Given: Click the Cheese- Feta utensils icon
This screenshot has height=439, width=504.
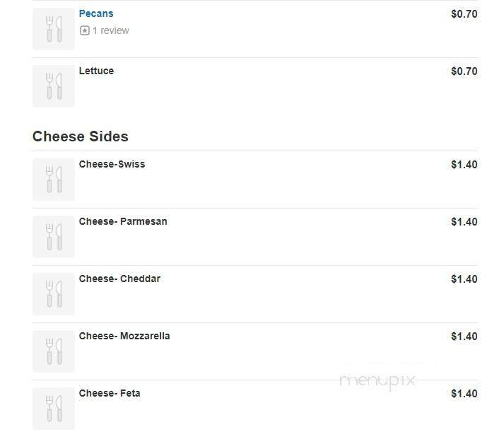Looking at the screenshot, I should click(x=54, y=409).
